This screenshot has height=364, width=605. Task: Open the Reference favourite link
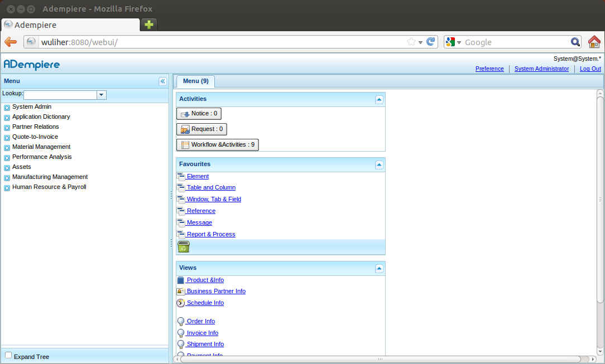tap(201, 211)
